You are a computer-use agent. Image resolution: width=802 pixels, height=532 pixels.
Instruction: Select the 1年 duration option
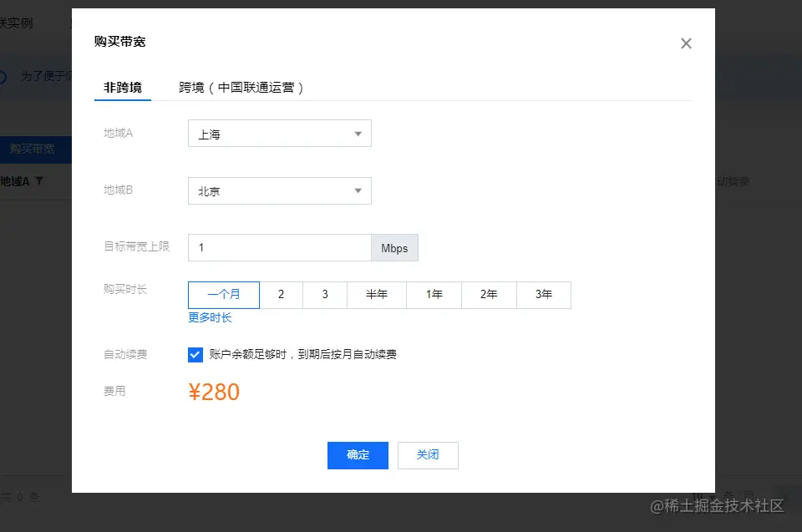(434, 295)
